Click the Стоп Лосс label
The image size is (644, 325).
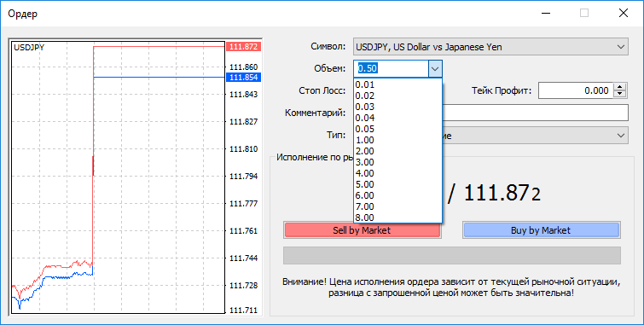[x=322, y=90]
